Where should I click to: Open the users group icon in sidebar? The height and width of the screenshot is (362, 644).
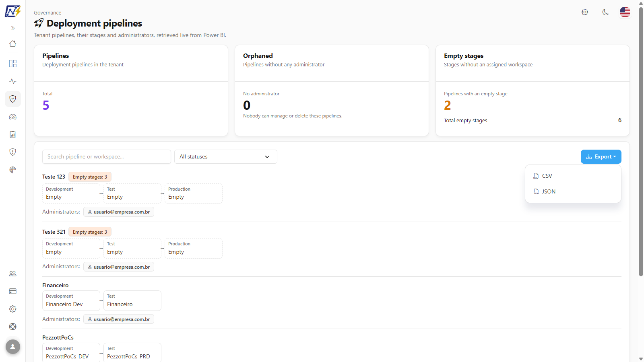point(13,274)
